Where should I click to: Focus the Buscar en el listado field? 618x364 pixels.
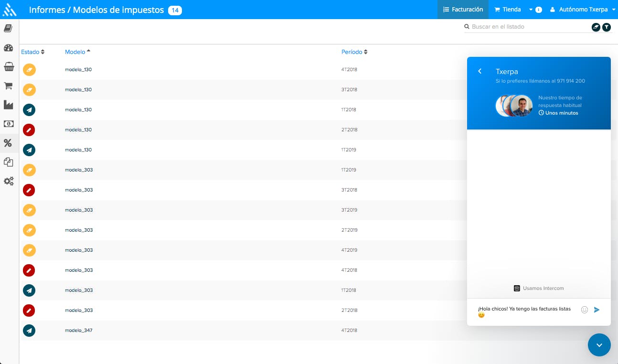pyautogui.click(x=528, y=27)
